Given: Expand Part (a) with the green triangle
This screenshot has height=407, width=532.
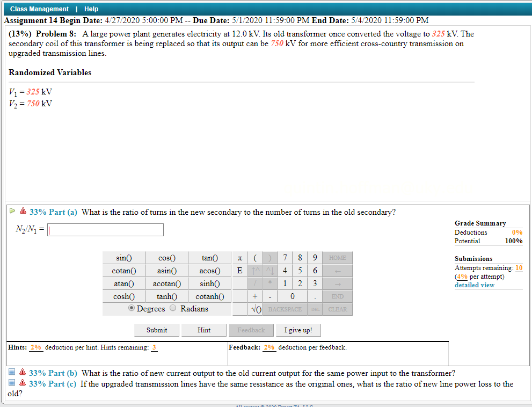Looking at the screenshot, I should [x=11, y=210].
